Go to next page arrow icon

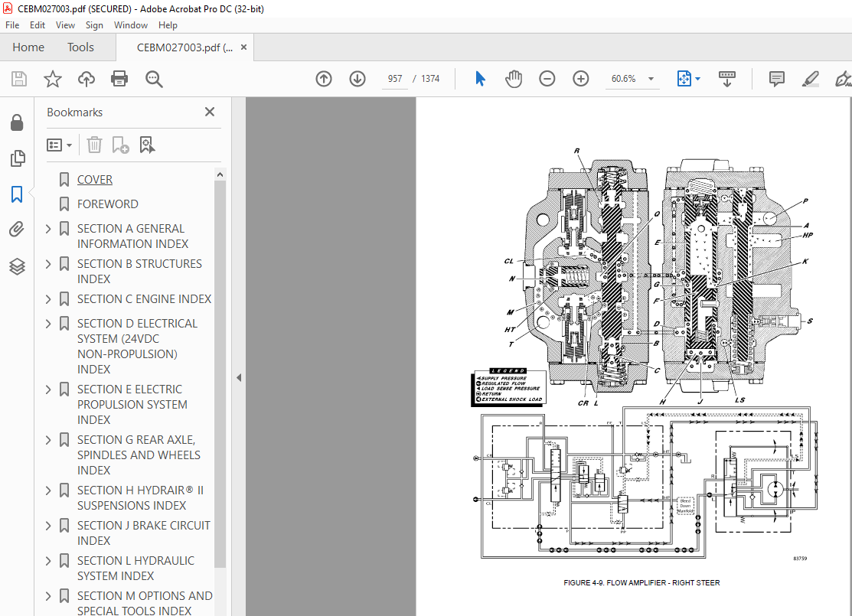357,79
